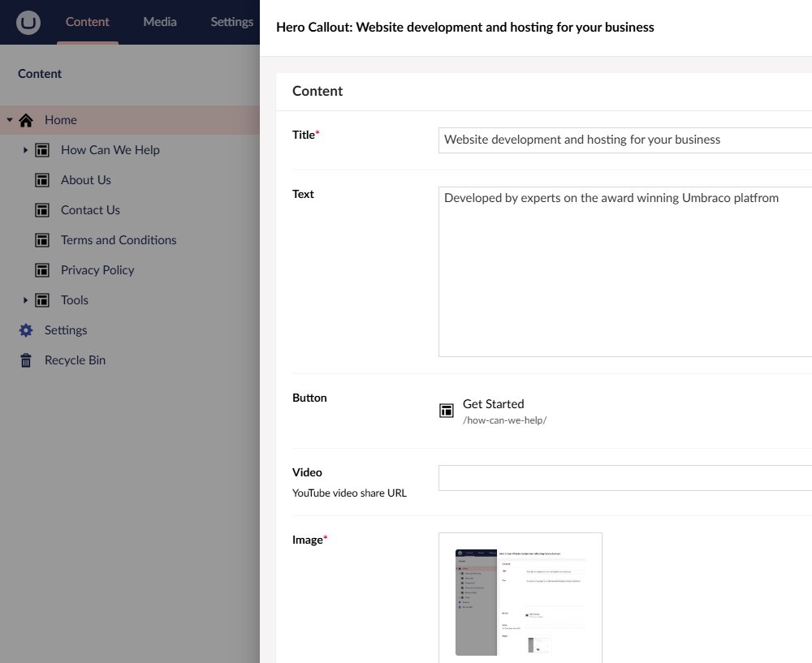
Task: Click the Settings gear icon in tree
Action: [x=26, y=330]
